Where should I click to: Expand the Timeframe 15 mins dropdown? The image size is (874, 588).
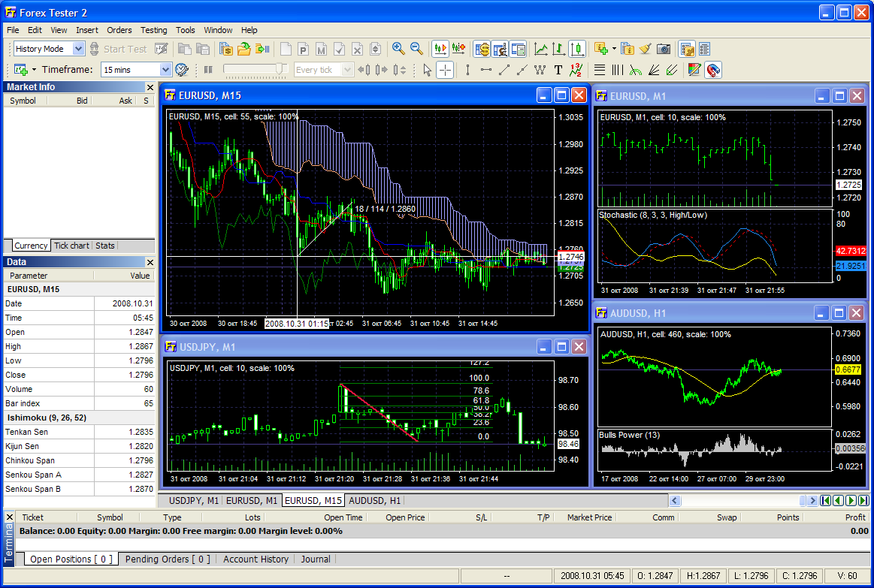166,70
